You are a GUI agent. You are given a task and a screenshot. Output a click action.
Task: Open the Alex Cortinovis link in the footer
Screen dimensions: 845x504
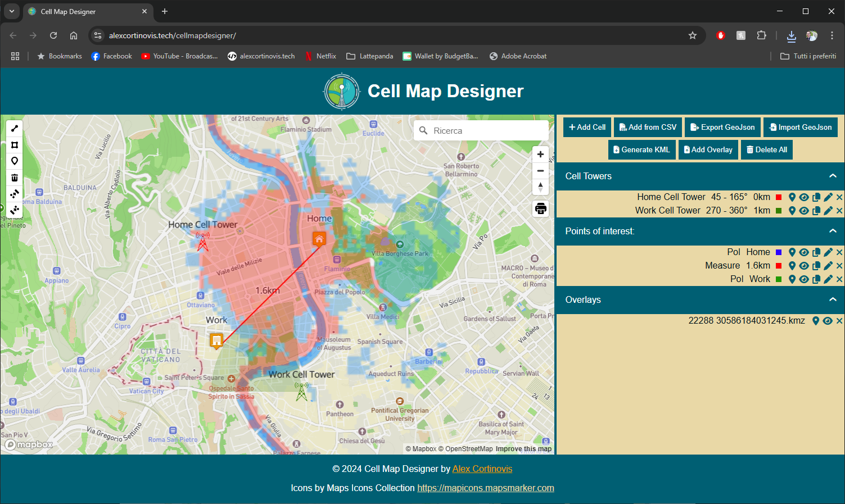[x=482, y=469]
